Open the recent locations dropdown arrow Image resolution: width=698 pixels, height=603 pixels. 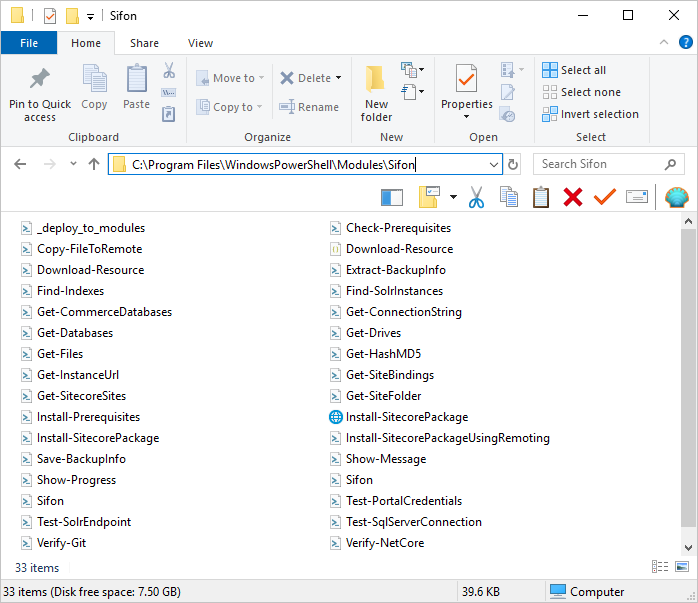(x=73, y=164)
